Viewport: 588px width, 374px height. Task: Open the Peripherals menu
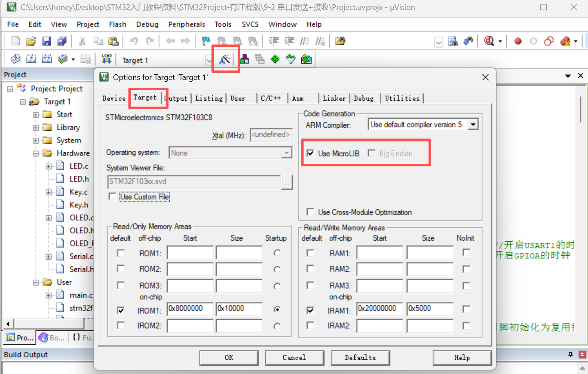pyautogui.click(x=187, y=25)
